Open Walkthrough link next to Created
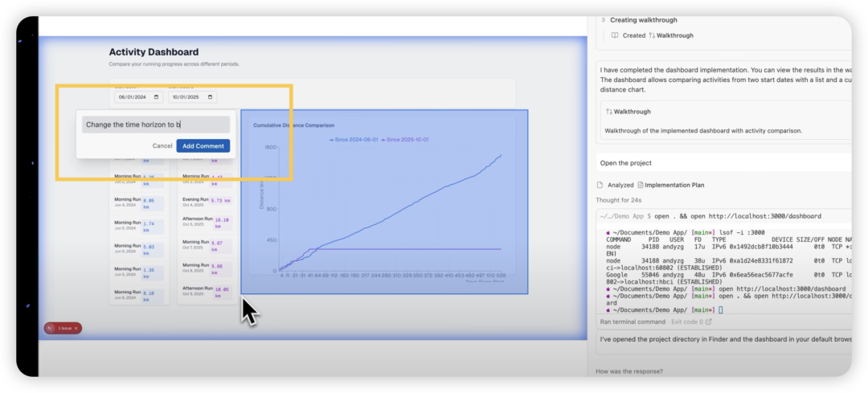Image resolution: width=868 pixels, height=393 pixels. [x=670, y=35]
